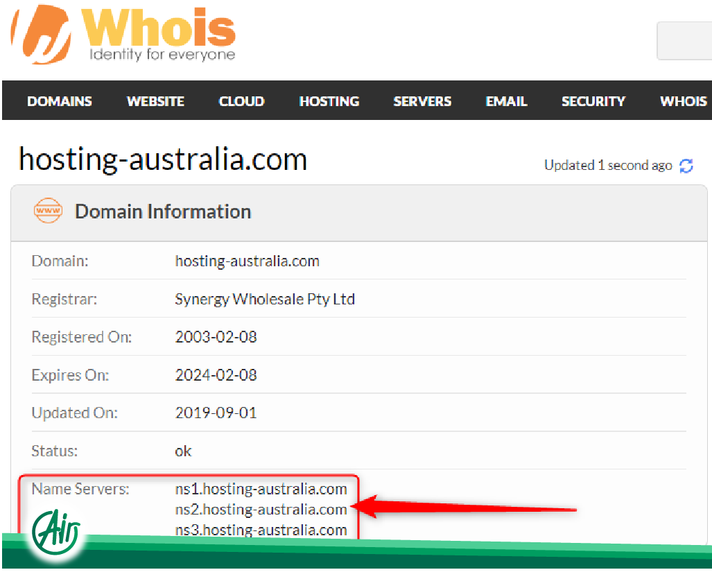Open the SERVERS menu
Viewport: 712px width, 588px height.
pos(422,101)
